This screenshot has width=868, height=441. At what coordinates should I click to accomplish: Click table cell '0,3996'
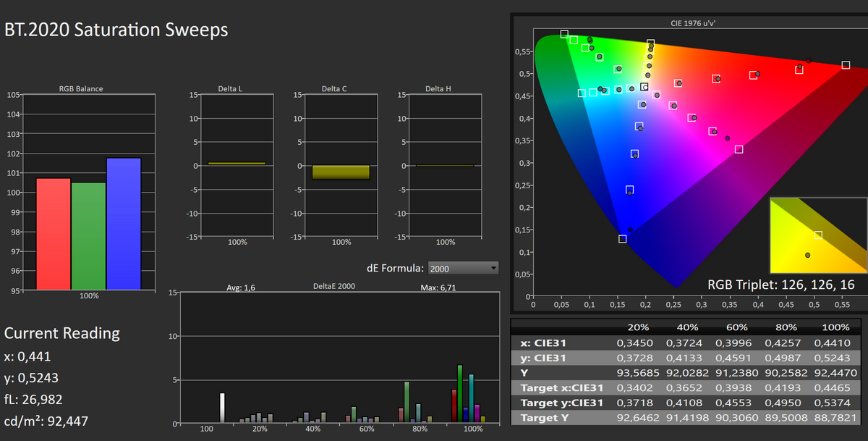(x=733, y=343)
